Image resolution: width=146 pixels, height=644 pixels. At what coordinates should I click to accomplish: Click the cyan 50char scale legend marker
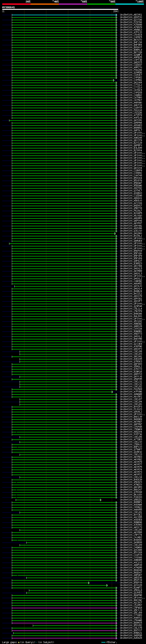(103, 642)
